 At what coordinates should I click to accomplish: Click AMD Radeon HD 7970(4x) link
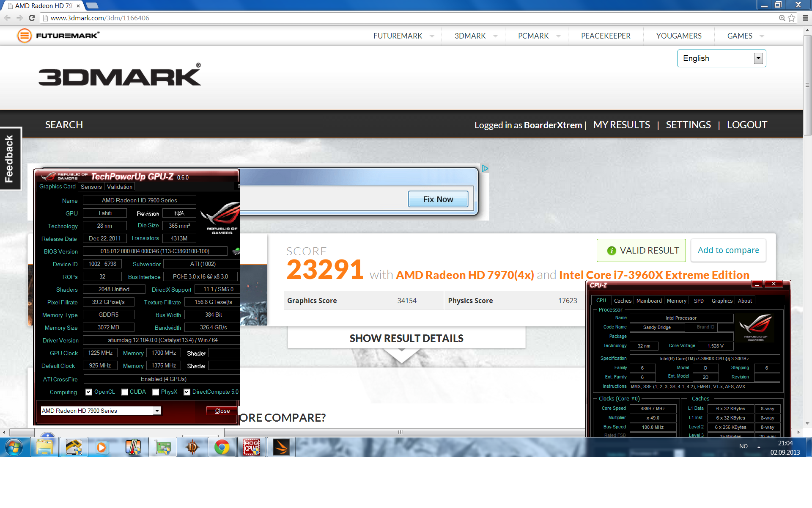click(465, 275)
